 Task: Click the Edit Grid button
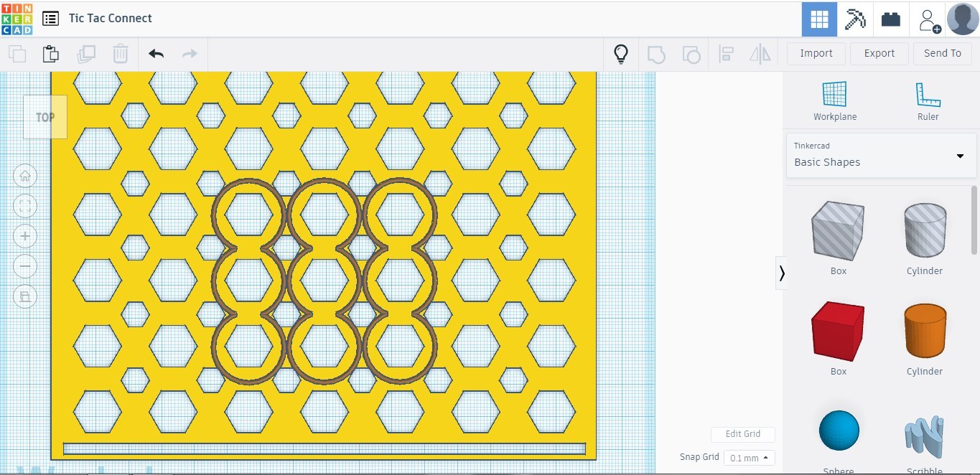(743, 434)
